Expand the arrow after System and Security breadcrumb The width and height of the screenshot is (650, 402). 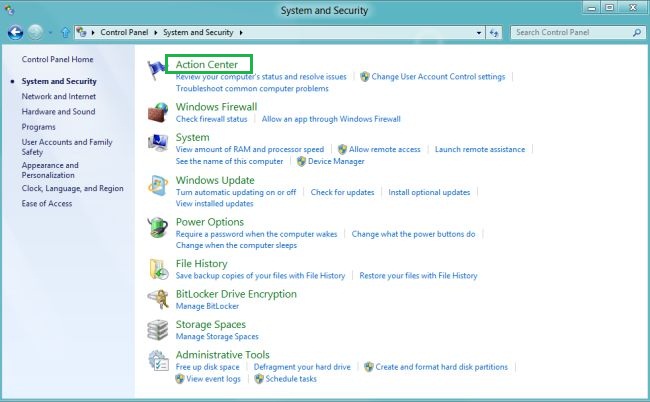(241, 32)
